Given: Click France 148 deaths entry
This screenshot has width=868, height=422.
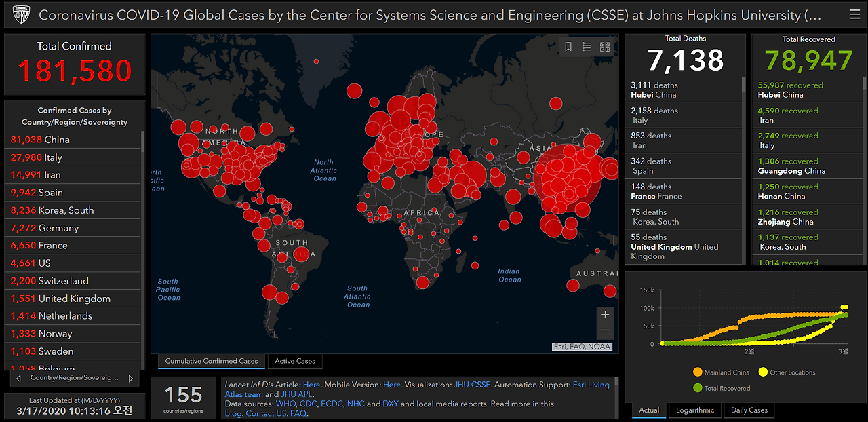Looking at the screenshot, I should coord(684,191).
